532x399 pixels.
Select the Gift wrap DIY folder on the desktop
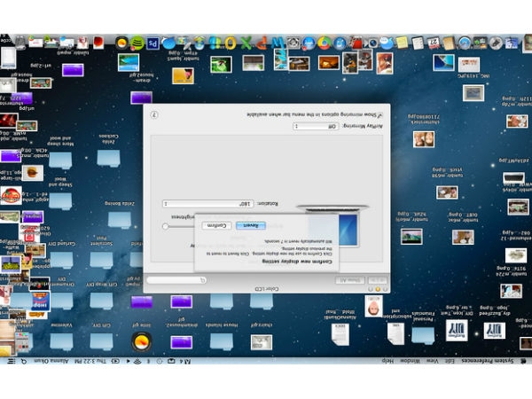pos(101,301)
